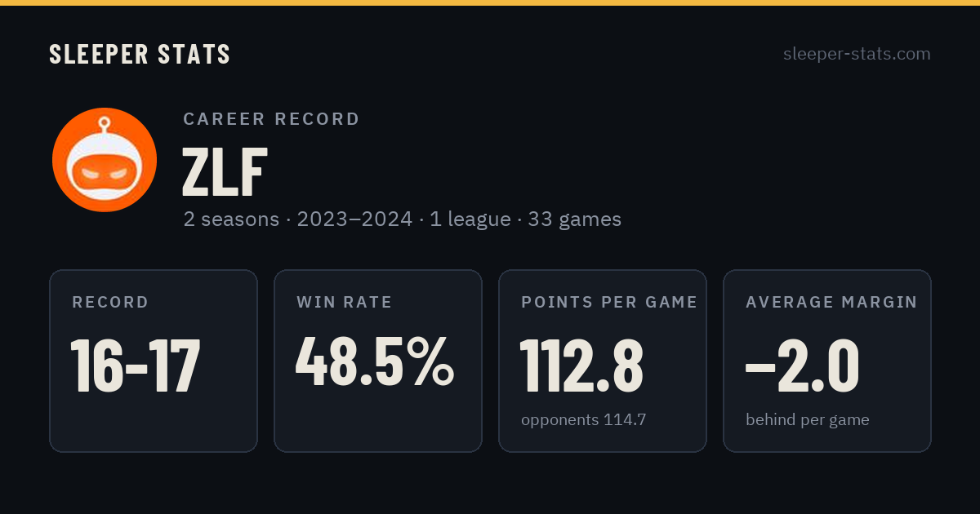Image resolution: width=980 pixels, height=514 pixels.
Task: Click the 48.5% win rate value
Action: 375,362
